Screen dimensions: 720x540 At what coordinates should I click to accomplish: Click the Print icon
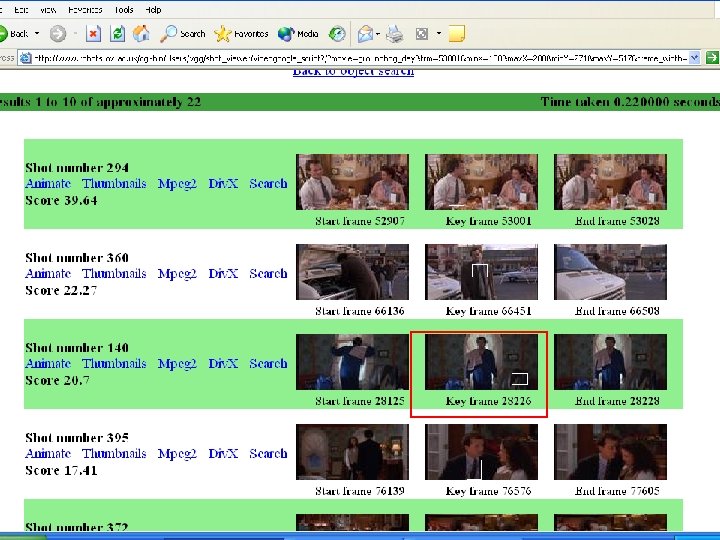[x=394, y=34]
